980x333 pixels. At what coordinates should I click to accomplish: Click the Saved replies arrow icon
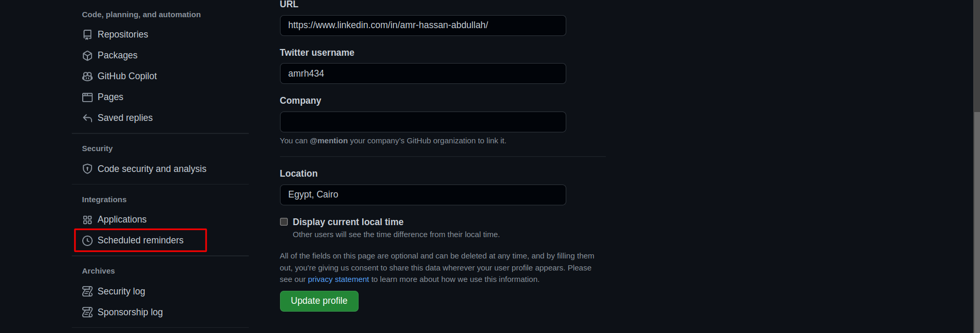[87, 118]
